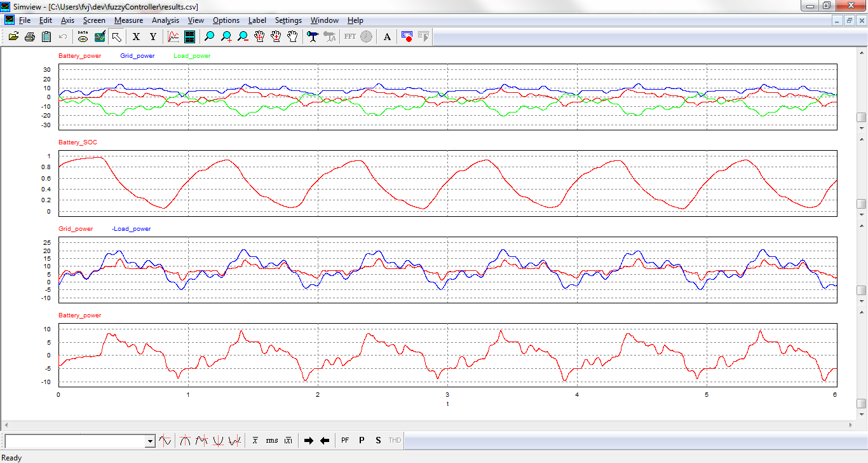This screenshot has width=868, height=463.
Task: Select the Zoom In magnifier with plus
Action: [x=226, y=37]
